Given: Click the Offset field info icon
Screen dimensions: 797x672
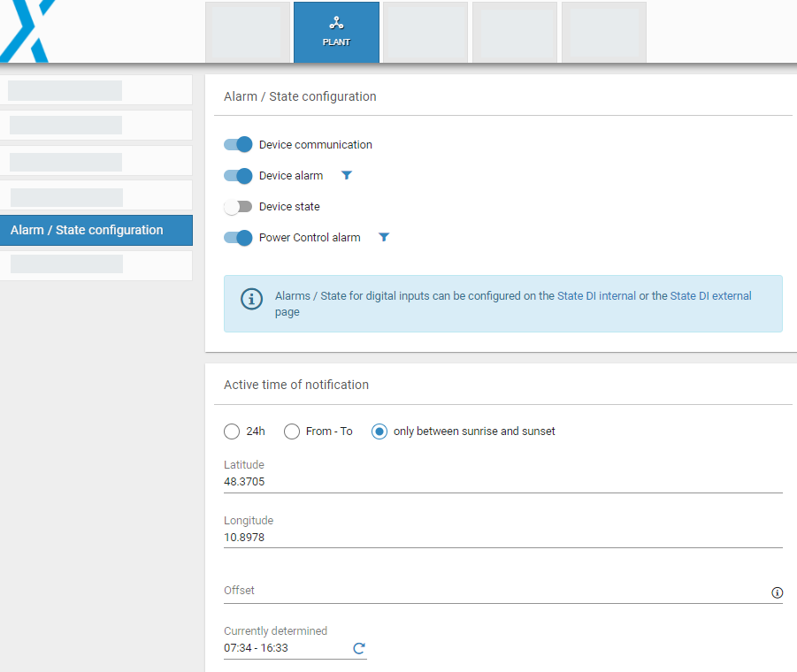Looking at the screenshot, I should [778, 592].
